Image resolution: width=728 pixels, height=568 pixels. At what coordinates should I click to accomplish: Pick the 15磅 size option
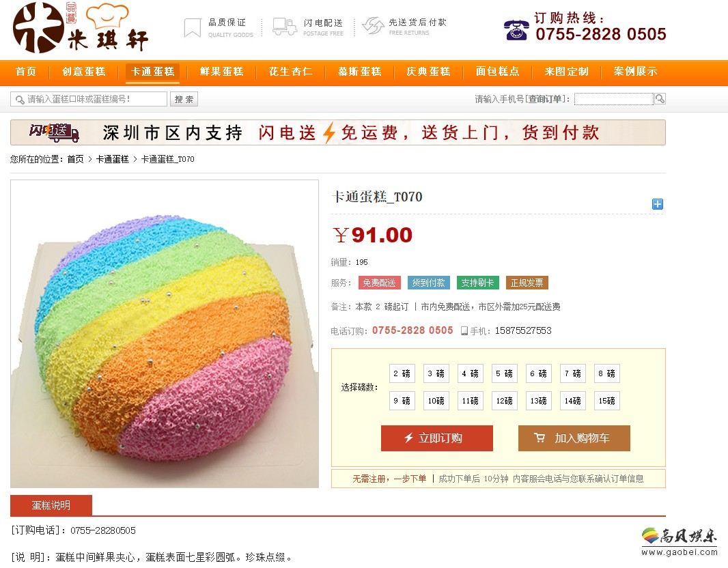[607, 401]
